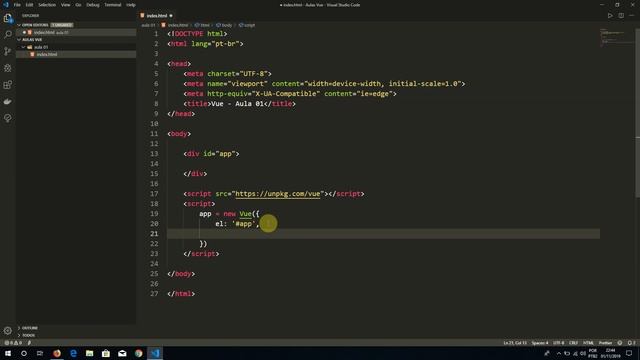The image size is (640, 360).
Task: Click the index.html breadcrumb segment
Action: coord(175,25)
